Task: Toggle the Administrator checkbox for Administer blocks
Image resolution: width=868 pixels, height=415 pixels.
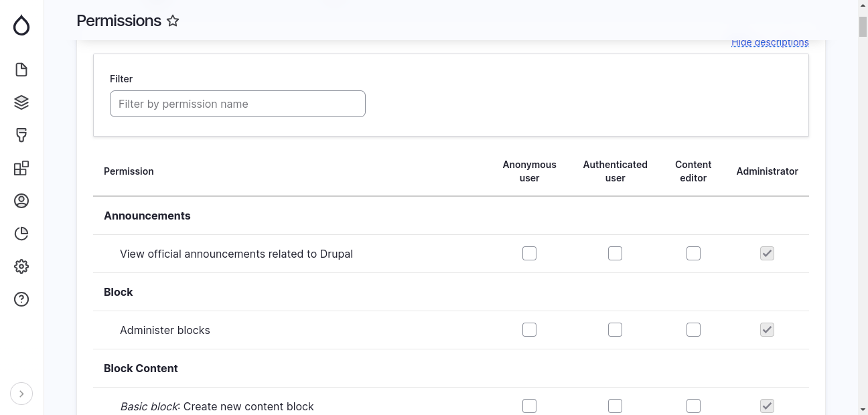Action: (x=767, y=329)
